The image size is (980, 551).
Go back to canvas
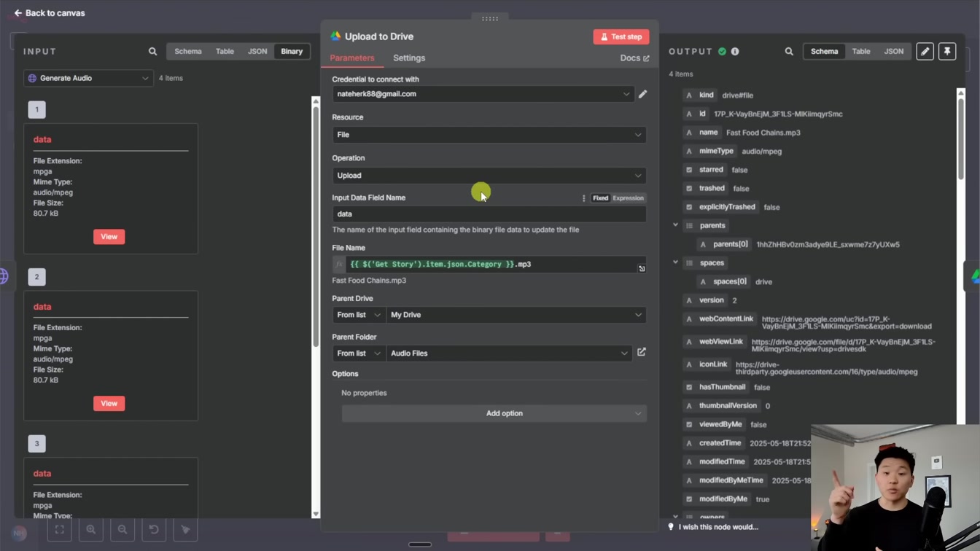[x=50, y=13]
